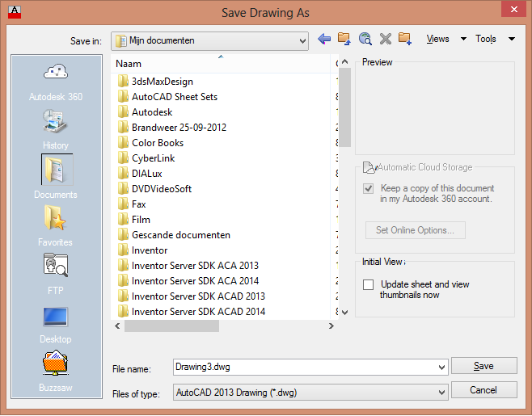Select Inventor Server SDK ACA 2014 folder
The image size is (532, 416).
(188, 281)
